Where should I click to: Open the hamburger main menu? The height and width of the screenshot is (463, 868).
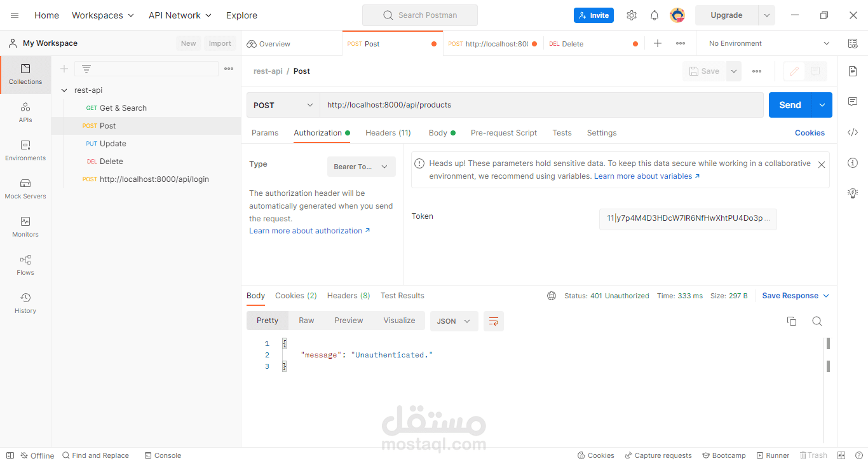point(15,15)
